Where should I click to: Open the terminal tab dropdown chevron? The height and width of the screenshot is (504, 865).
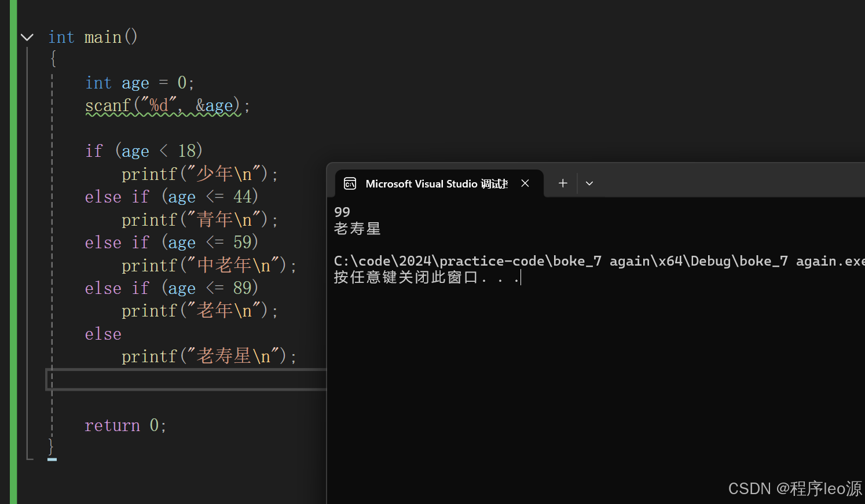tap(589, 183)
